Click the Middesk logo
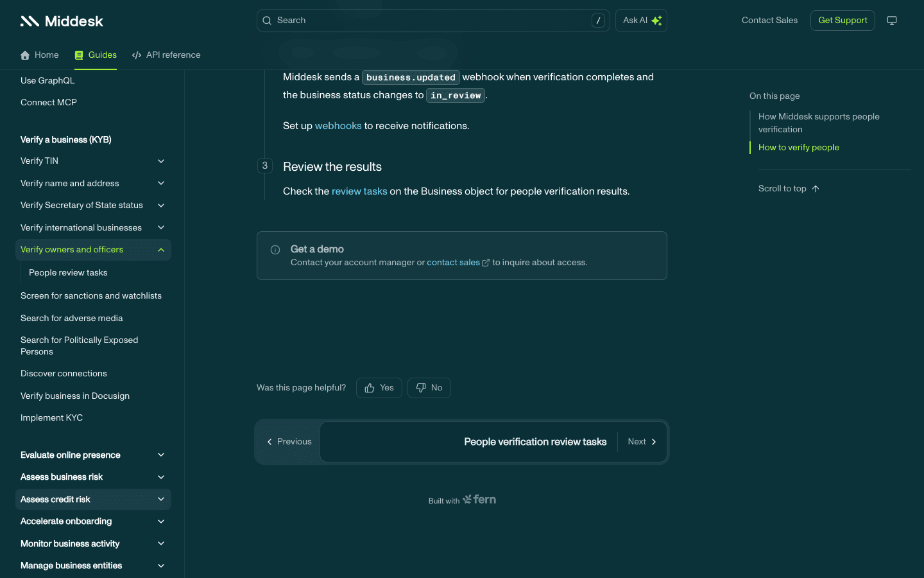This screenshot has width=924, height=578. [62, 21]
